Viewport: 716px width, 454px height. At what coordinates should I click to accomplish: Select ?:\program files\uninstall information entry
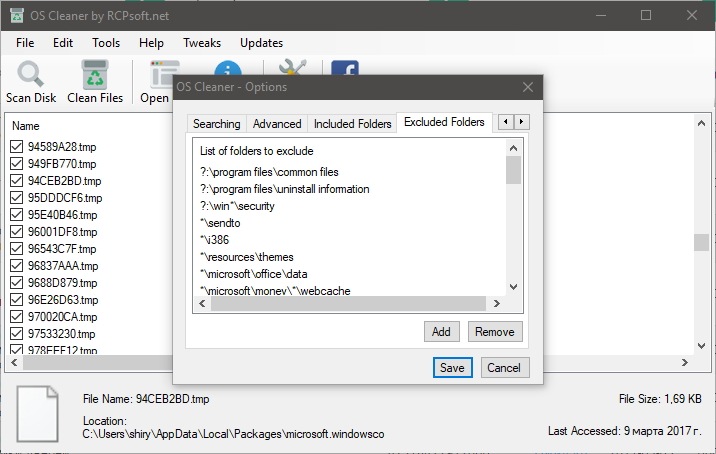coord(284,189)
